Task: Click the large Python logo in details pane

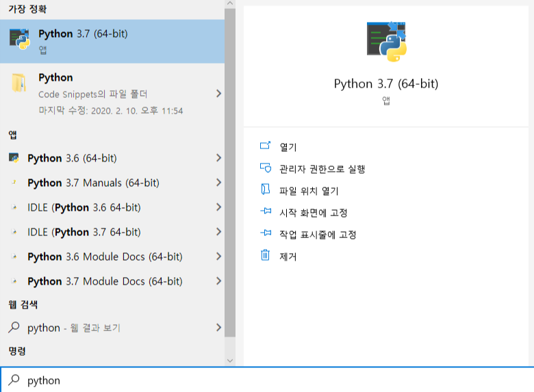Action: pos(387,42)
